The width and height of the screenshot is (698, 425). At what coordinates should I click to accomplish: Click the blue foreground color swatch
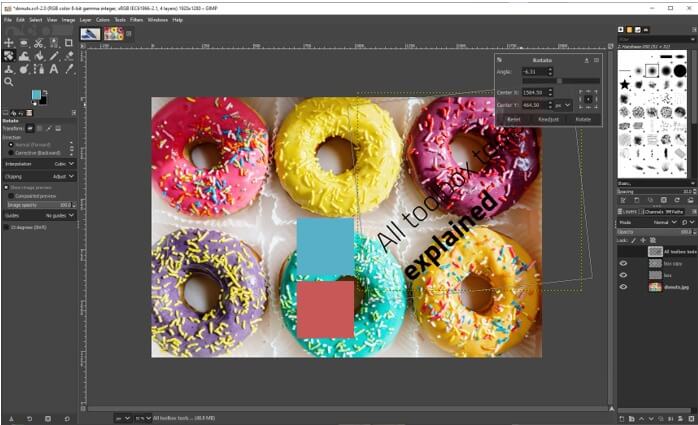(36, 94)
